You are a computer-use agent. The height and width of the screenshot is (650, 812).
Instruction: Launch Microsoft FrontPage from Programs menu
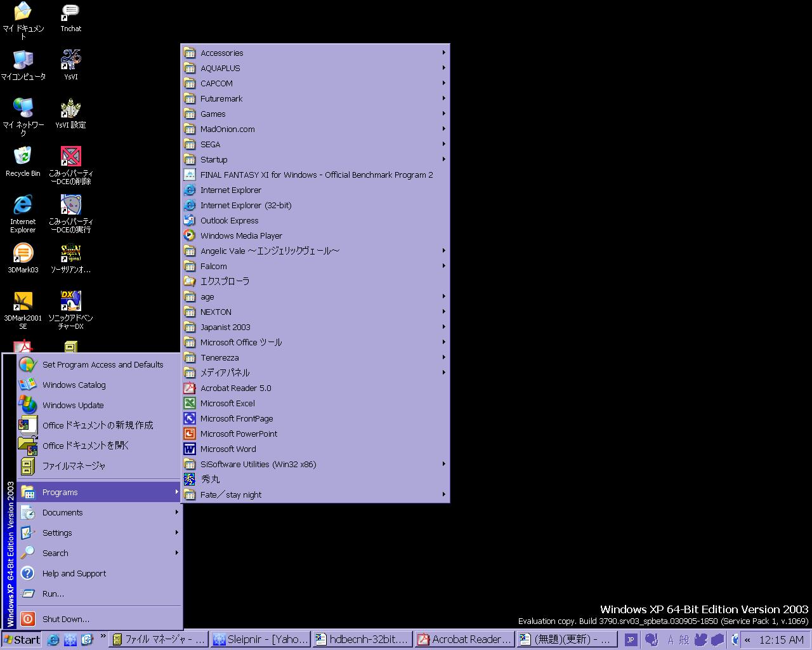(315, 418)
